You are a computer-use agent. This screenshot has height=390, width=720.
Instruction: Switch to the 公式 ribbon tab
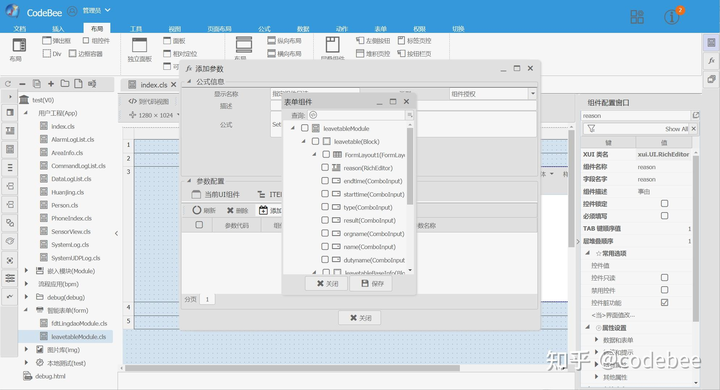pos(264,28)
